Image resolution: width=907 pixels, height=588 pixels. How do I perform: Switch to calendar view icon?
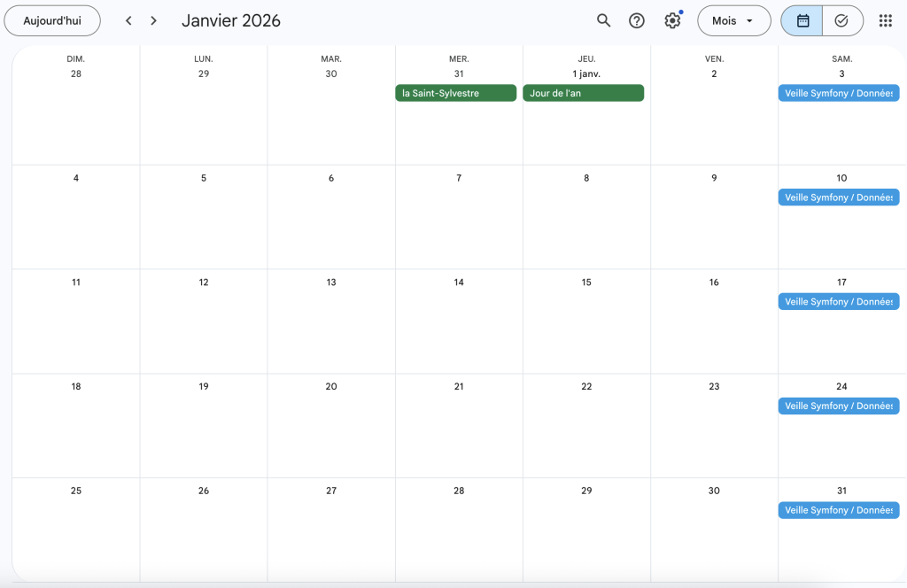click(x=802, y=20)
